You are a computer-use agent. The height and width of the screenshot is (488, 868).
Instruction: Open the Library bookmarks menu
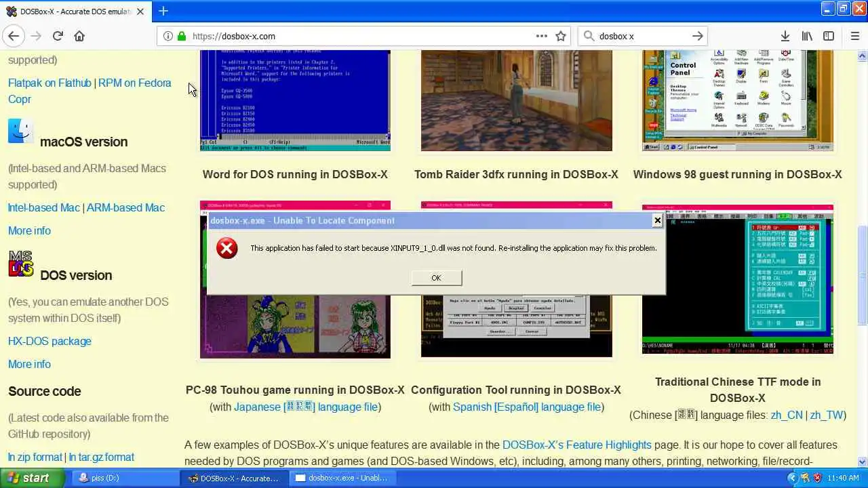pos(807,36)
